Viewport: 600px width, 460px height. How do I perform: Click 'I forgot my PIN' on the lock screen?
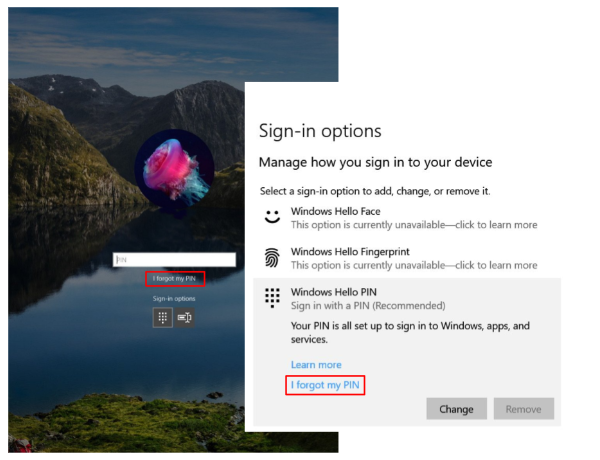174,279
